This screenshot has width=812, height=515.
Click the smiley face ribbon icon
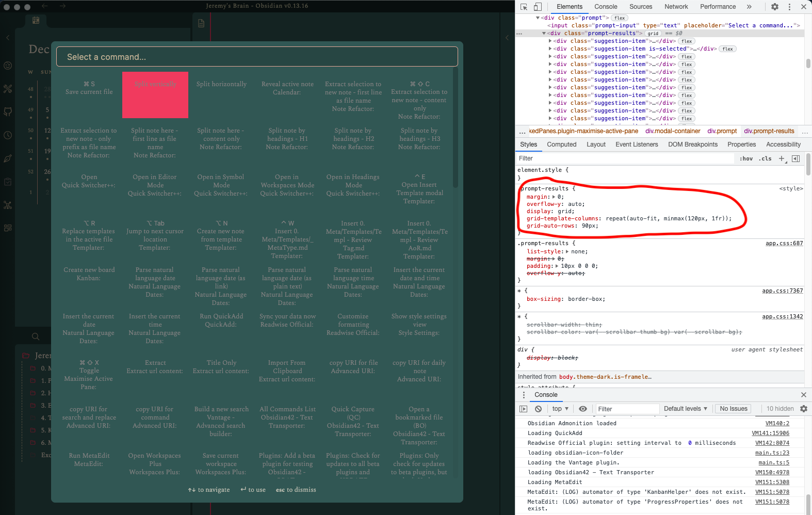[8, 66]
